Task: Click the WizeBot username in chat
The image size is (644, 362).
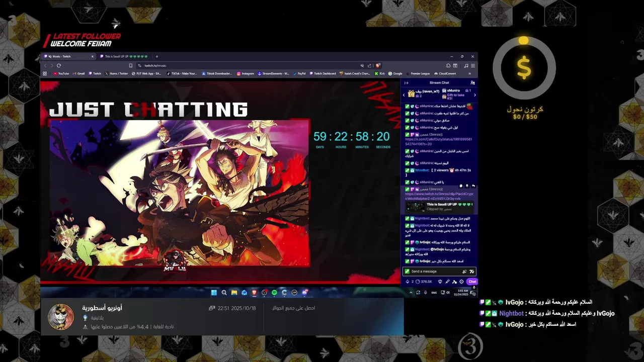Action: (422, 170)
